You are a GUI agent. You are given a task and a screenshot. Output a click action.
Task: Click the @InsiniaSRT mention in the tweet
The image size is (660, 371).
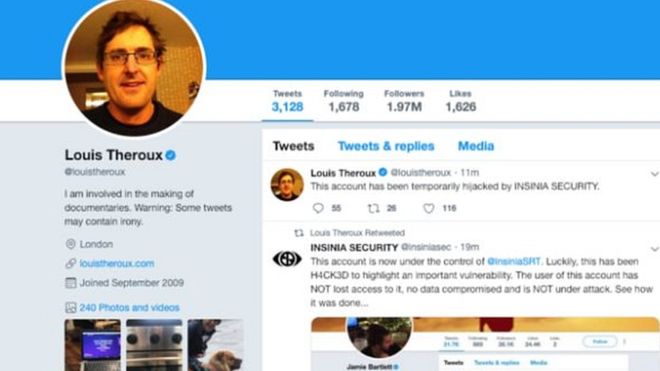point(514,262)
